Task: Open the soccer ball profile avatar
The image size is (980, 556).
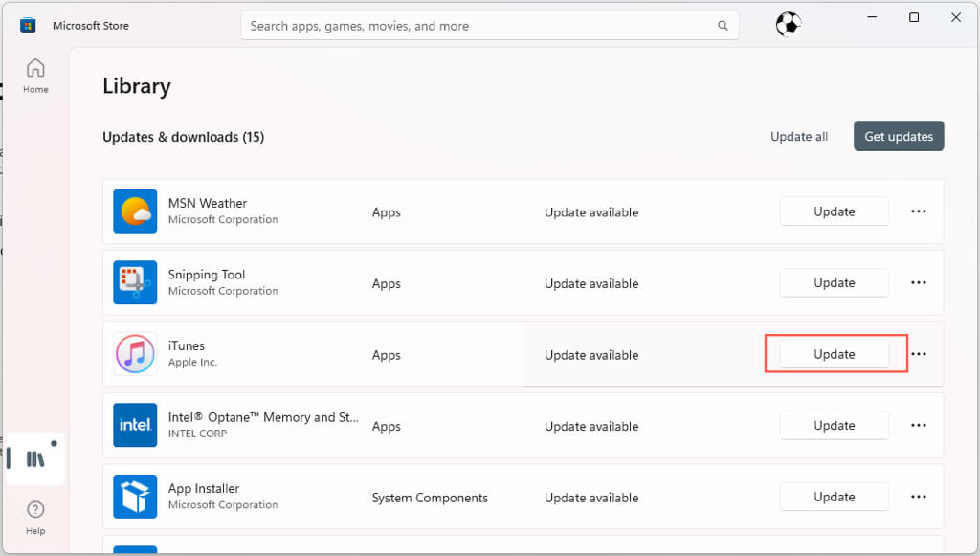Action: tap(788, 25)
